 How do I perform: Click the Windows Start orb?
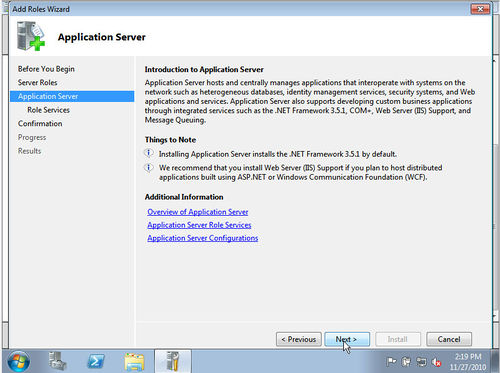coord(18,362)
